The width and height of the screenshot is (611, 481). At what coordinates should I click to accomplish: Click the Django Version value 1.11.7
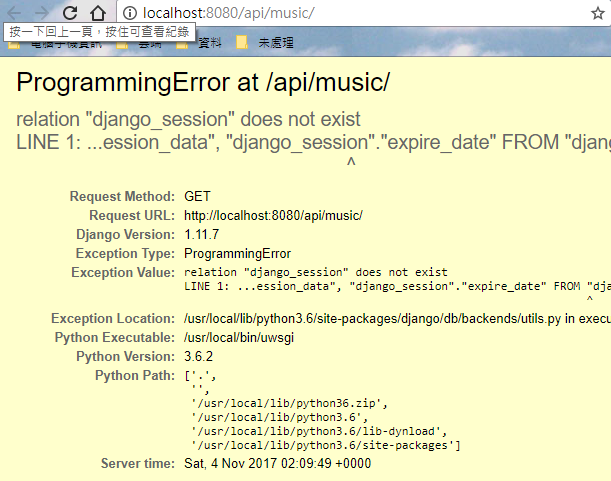[x=201, y=234]
